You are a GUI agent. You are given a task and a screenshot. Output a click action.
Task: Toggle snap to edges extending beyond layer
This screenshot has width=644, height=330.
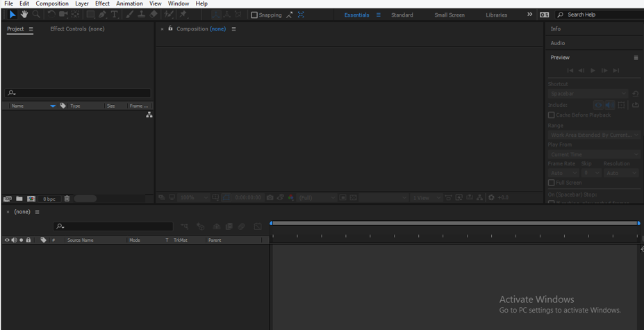click(290, 15)
